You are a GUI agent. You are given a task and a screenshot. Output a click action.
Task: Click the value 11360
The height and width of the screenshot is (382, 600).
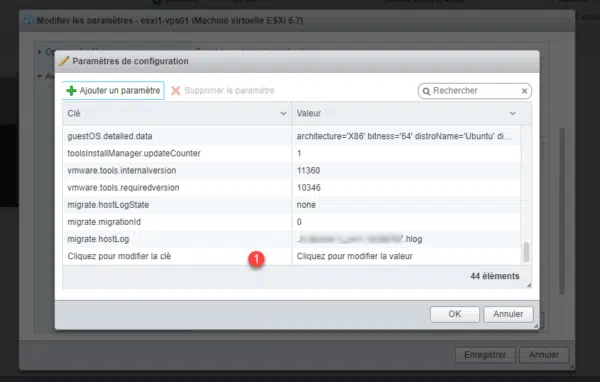click(308, 171)
